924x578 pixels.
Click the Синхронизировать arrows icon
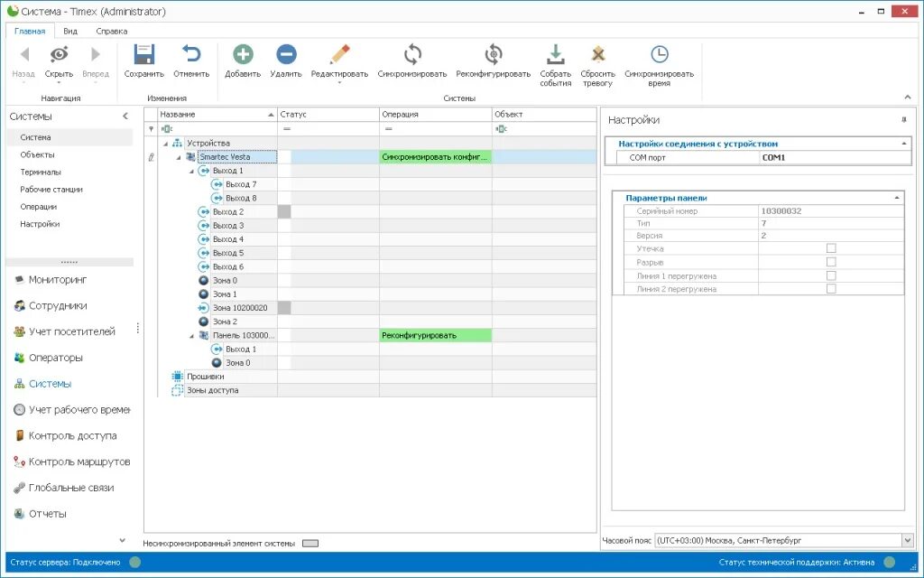pyautogui.click(x=412, y=54)
